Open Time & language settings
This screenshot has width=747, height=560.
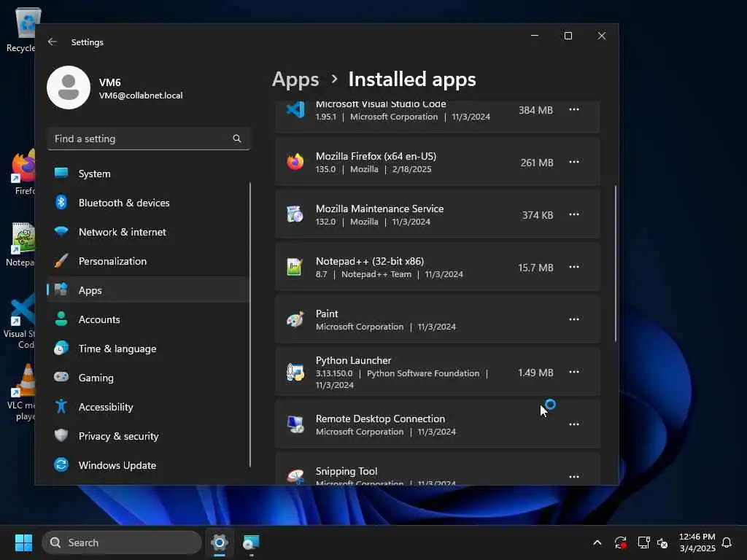pyautogui.click(x=149, y=349)
